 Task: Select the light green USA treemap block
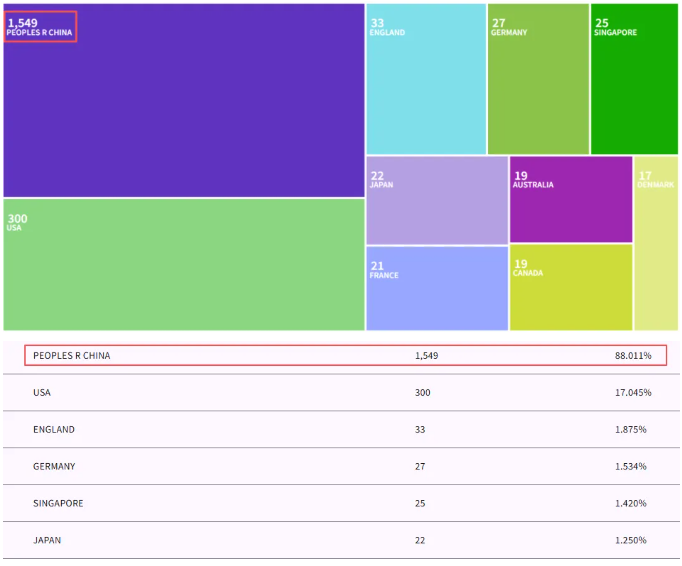(x=184, y=264)
